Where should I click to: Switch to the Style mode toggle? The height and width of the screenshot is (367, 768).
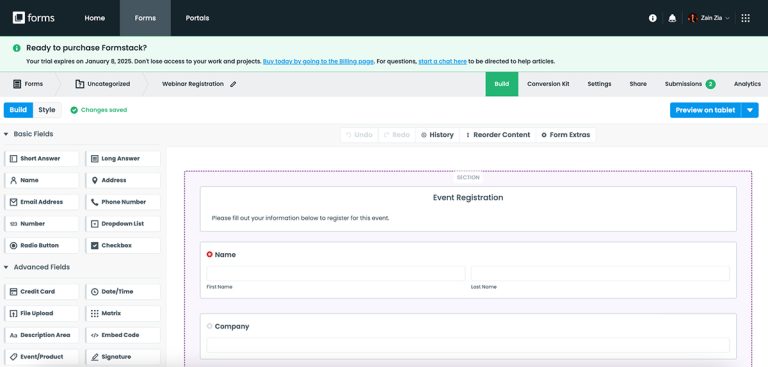point(47,110)
